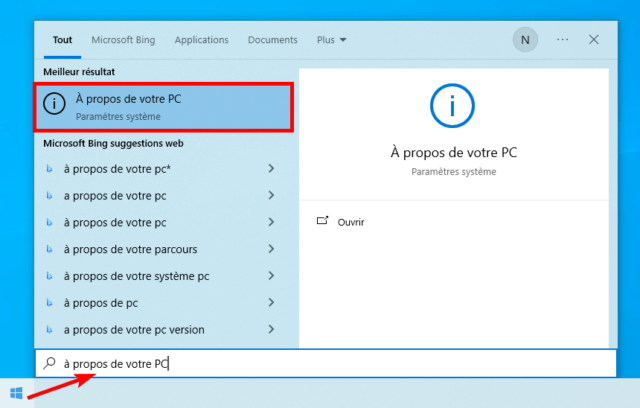Close the search panel with the X
This screenshot has height=408, width=640.
594,40
